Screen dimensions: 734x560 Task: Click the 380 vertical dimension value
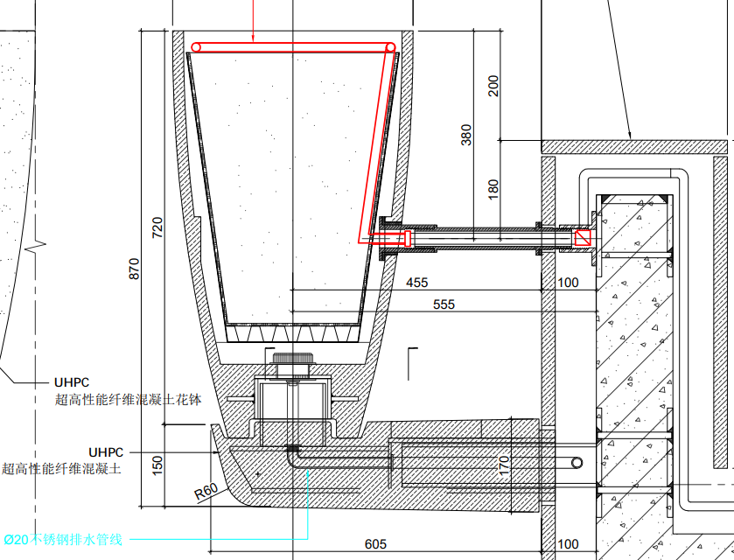pos(466,134)
